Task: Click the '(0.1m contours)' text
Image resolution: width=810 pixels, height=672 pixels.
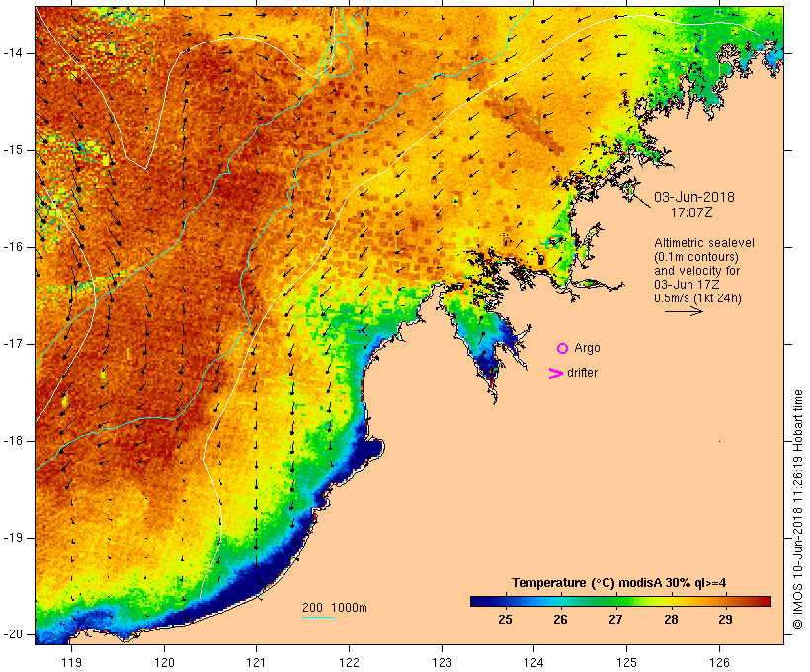Action: click(696, 257)
